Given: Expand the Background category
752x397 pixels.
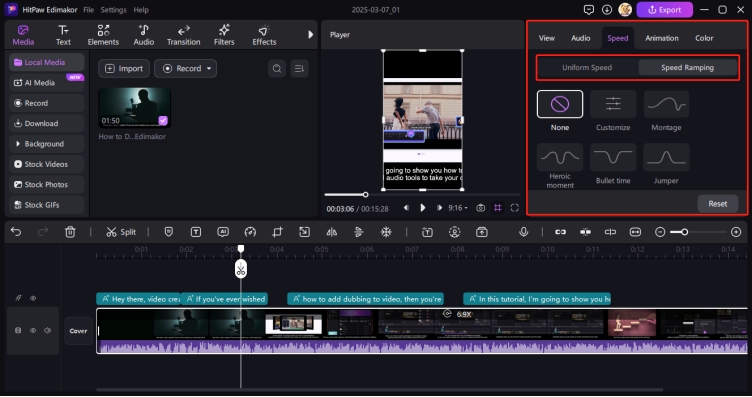Looking at the screenshot, I should pyautogui.click(x=47, y=144).
